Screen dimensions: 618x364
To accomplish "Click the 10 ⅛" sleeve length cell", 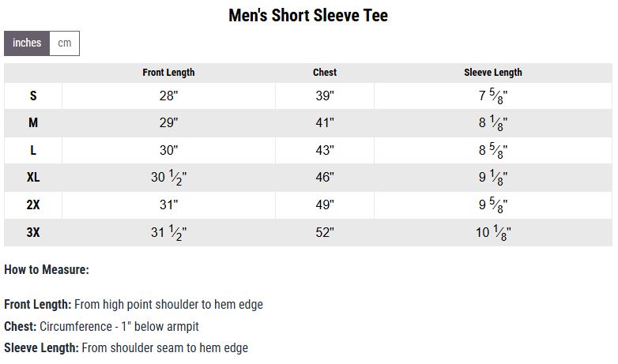I will pos(492,232).
